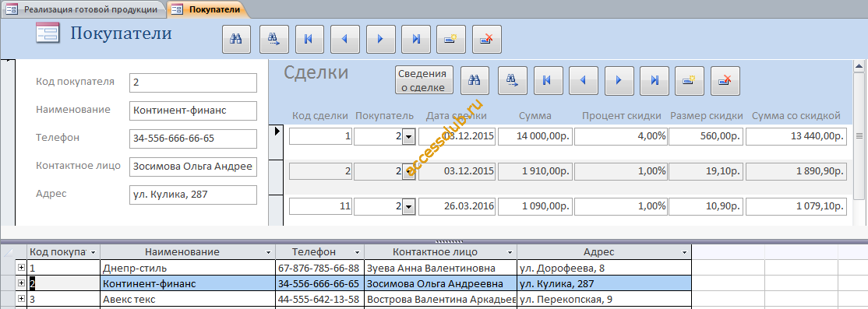The width and height of the screenshot is (868, 309).
Task: Click Find binoculars in Сделки subform
Action: click(475, 81)
